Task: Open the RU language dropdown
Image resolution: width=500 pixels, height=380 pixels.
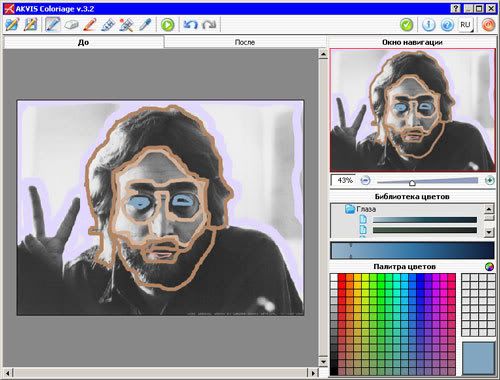Action: 465,25
